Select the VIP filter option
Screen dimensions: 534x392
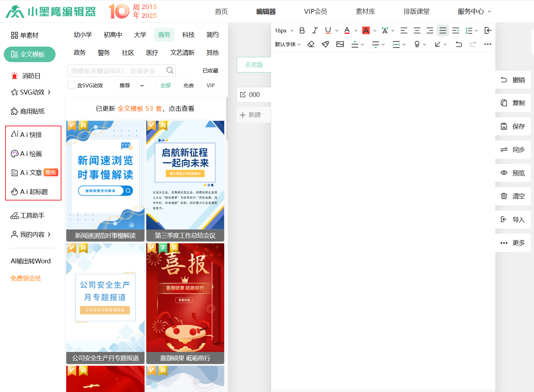[210, 85]
